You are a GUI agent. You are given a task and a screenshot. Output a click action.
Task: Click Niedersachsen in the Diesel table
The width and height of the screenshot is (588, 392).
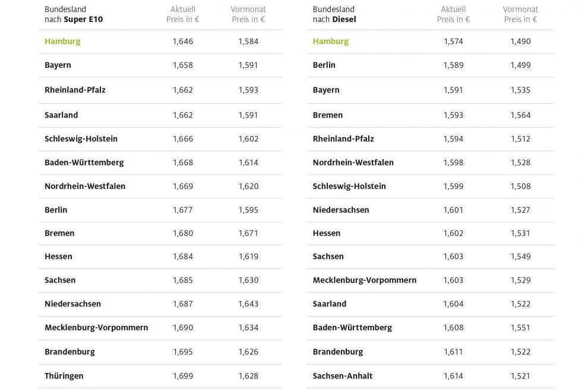coord(341,210)
